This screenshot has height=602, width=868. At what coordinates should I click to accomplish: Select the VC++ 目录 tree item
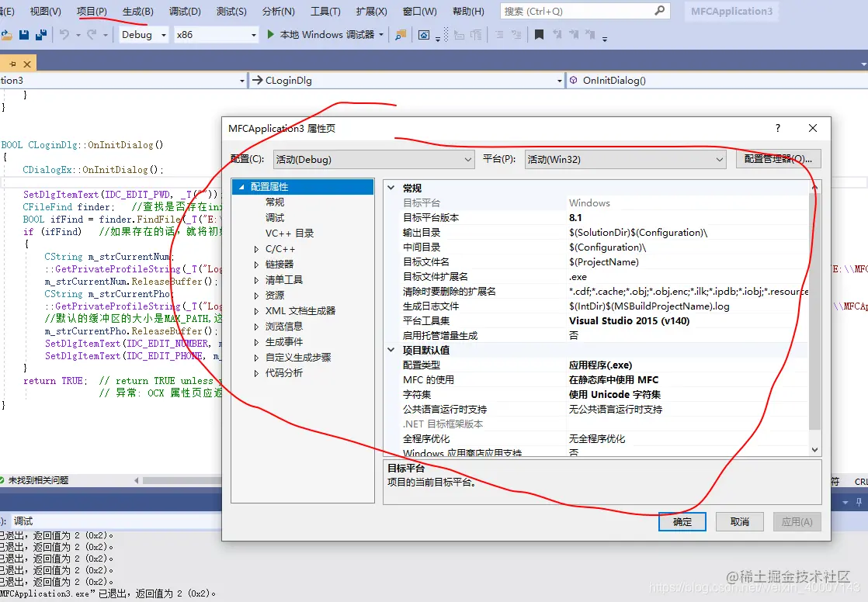click(x=290, y=234)
